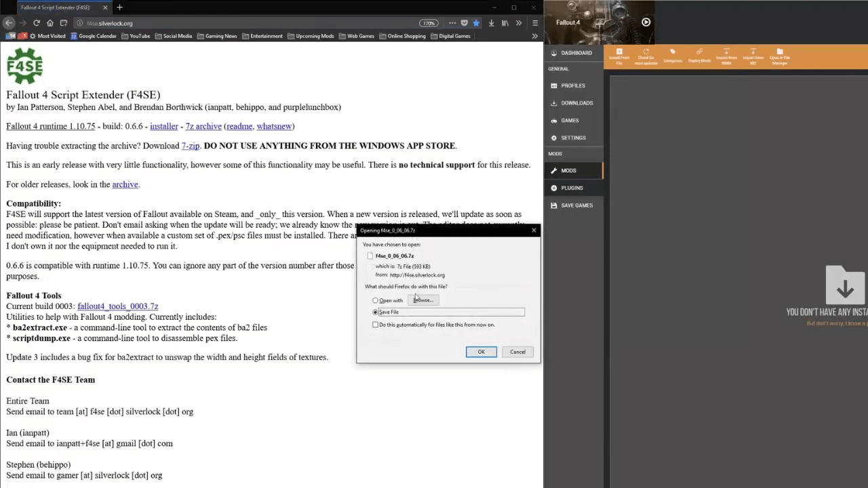The height and width of the screenshot is (488, 868).
Task: Select the Open with radio button
Action: (x=375, y=300)
